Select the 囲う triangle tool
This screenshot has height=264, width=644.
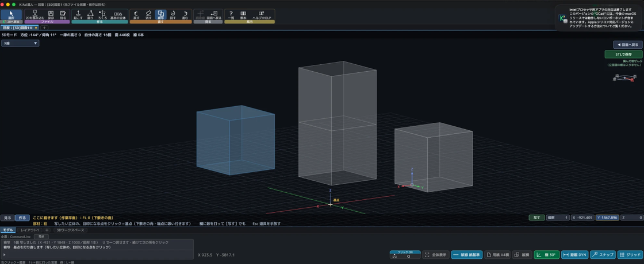pyautogui.click(x=90, y=15)
